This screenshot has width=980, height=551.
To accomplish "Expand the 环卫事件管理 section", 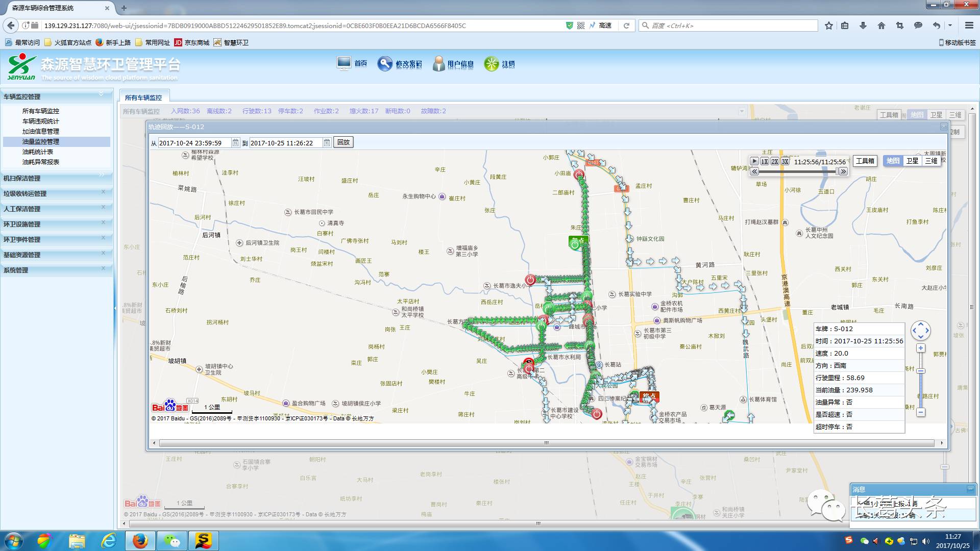I will 103,238.
